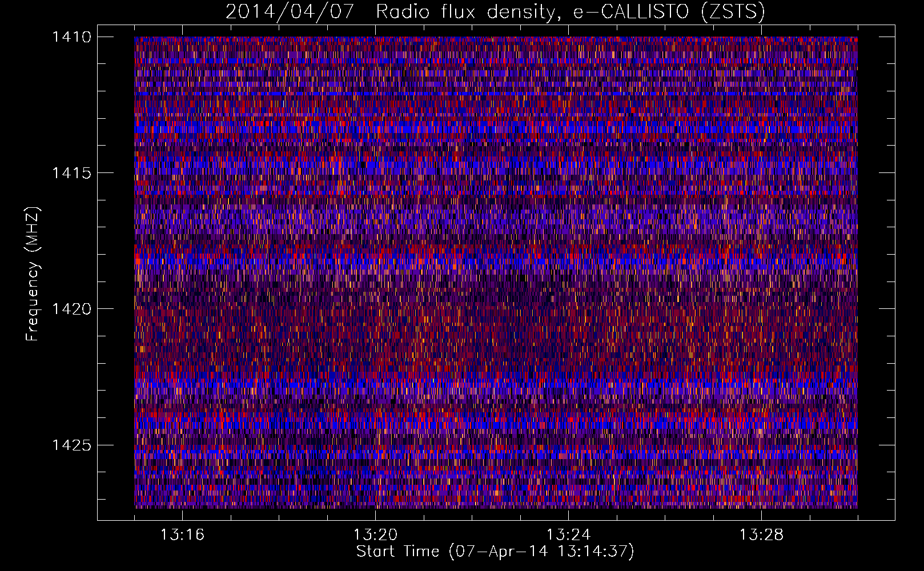Click the 'Frequency (MHZ)' axis label
Image resolution: width=924 pixels, height=571 pixels.
pyautogui.click(x=33, y=274)
